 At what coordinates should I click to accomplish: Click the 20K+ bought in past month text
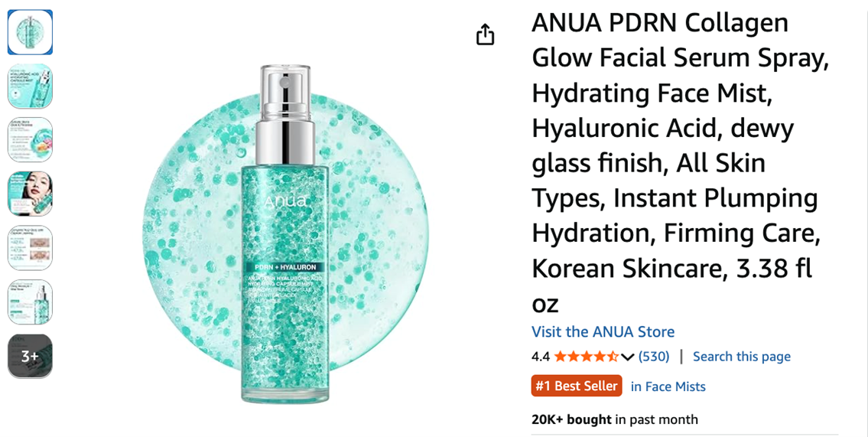[614, 420]
